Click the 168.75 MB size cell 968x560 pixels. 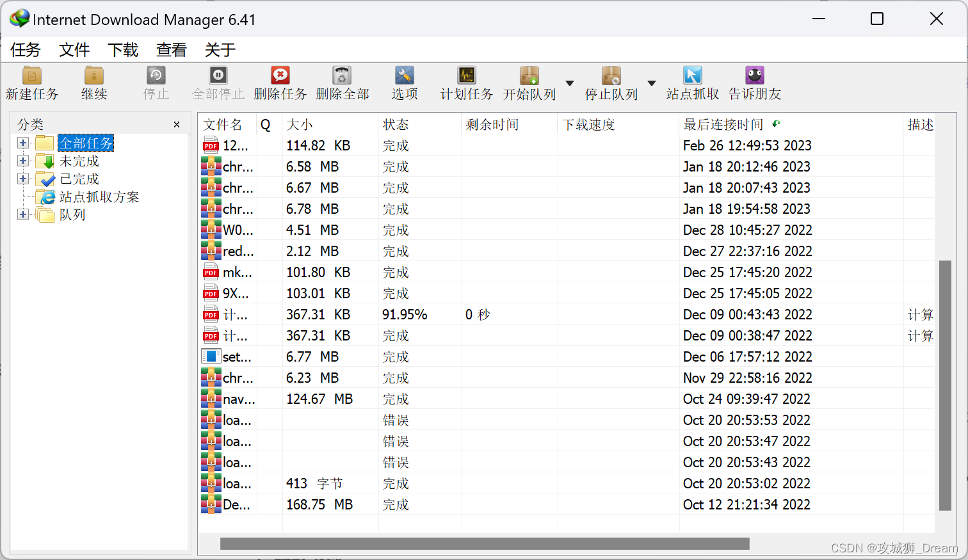point(319,504)
